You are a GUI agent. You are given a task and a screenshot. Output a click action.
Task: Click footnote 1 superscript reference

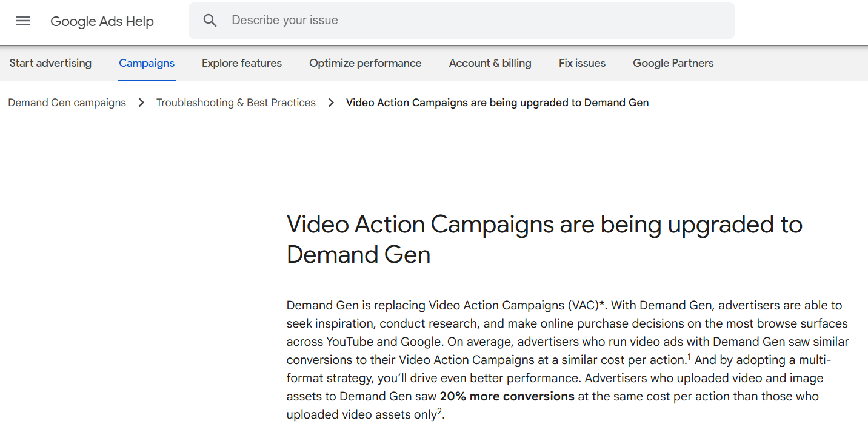click(690, 356)
